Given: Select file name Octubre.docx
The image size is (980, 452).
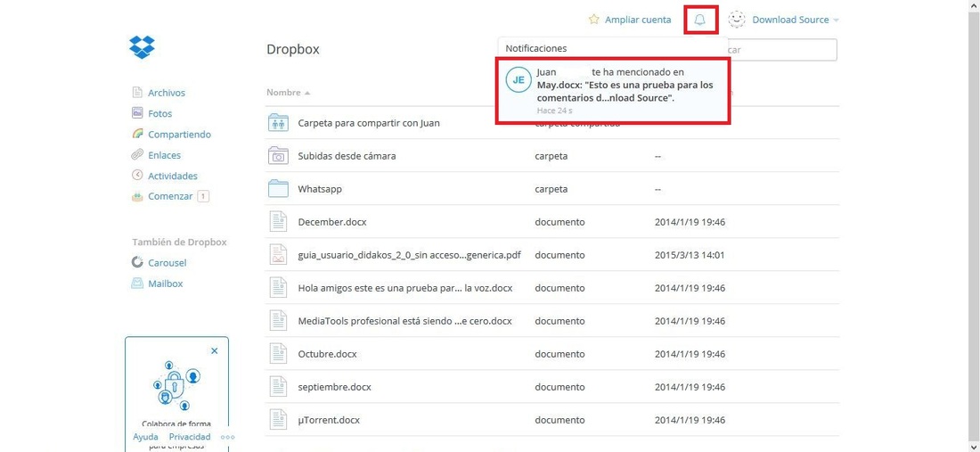Looking at the screenshot, I should [328, 354].
